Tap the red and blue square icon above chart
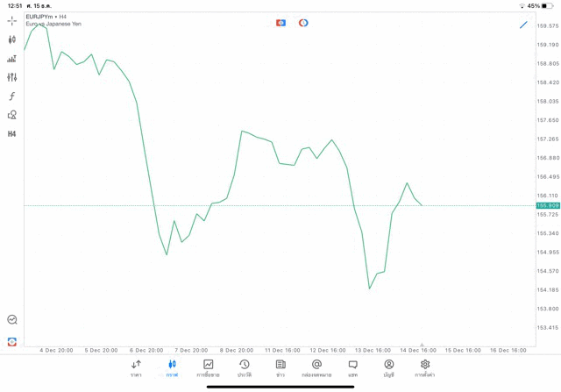The height and width of the screenshot is (392, 561). click(x=280, y=23)
